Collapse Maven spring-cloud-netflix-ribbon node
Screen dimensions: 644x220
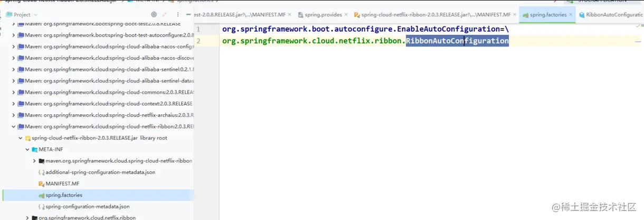pos(14,126)
